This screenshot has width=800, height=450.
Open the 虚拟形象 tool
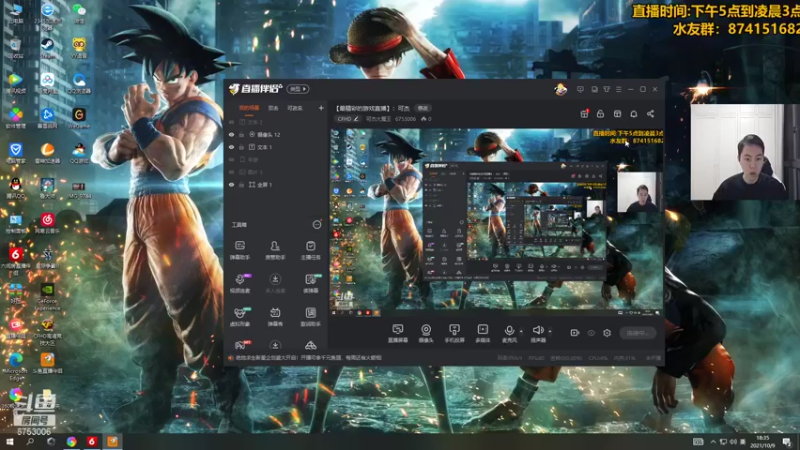tap(240, 316)
